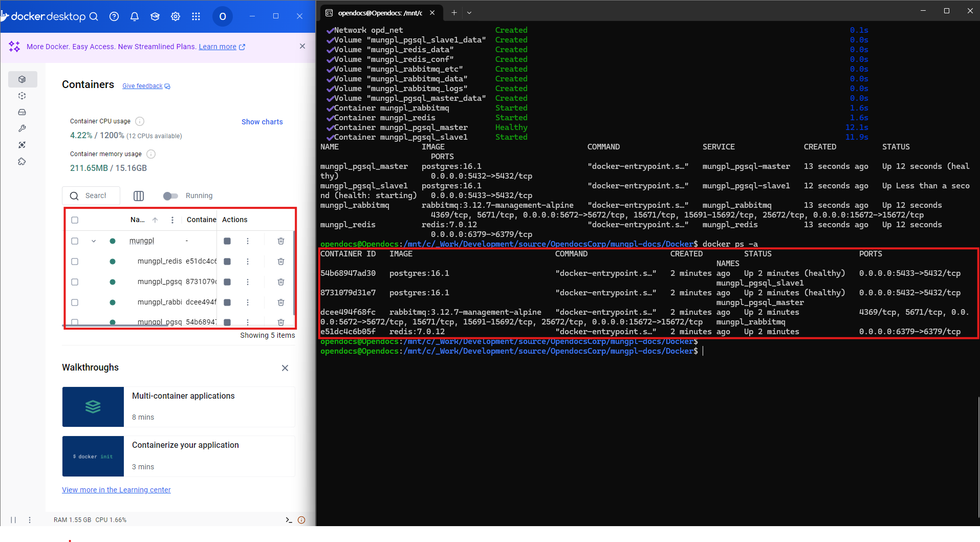Open the Docker terminal icon in footer
The width and height of the screenshot is (980, 542).
(289, 520)
